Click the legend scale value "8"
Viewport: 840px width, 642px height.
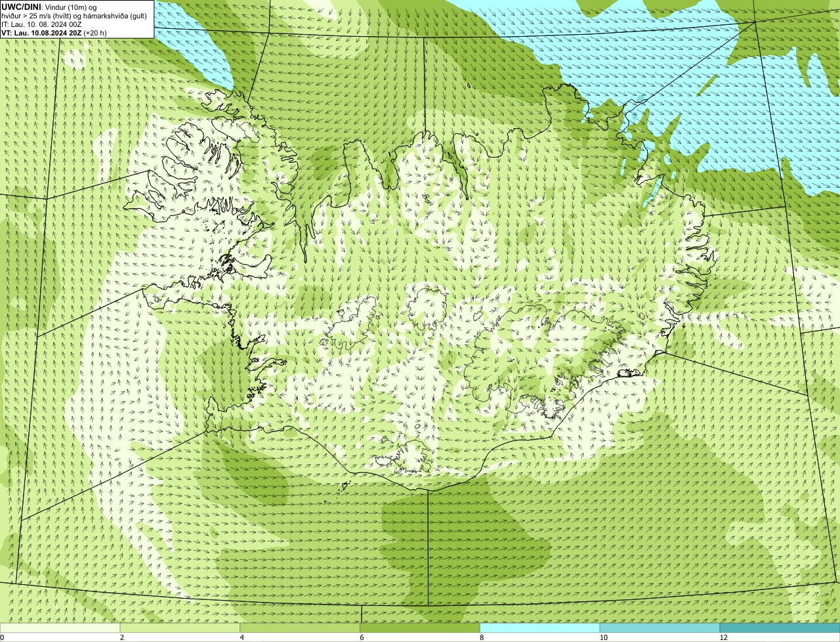pos(482,637)
